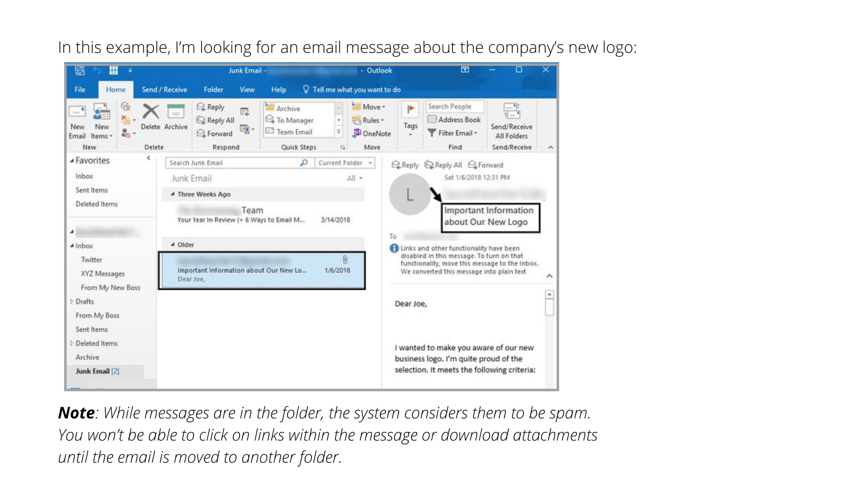Click the reading pane scroll up arrow
The width and height of the screenshot is (868, 488).
pos(549,295)
